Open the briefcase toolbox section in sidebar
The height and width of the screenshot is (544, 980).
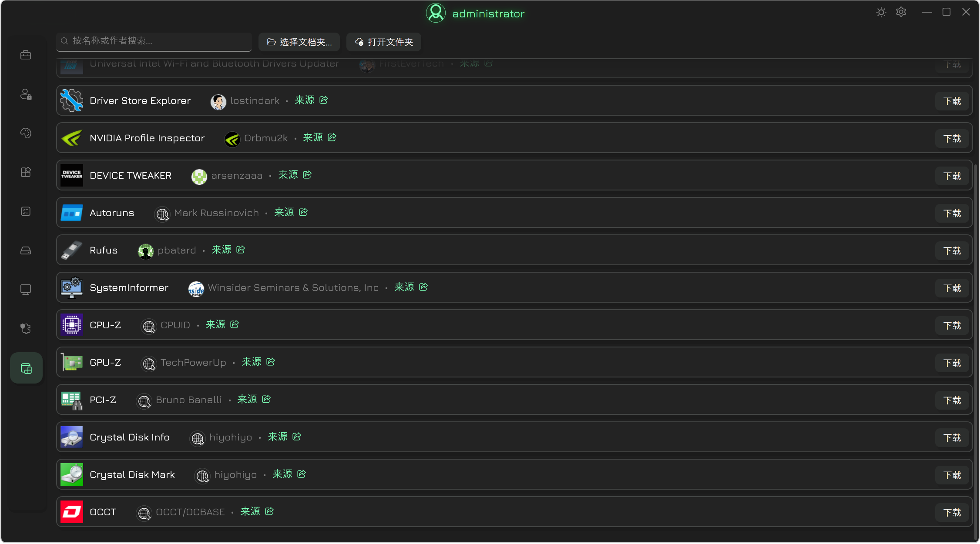[x=26, y=55]
